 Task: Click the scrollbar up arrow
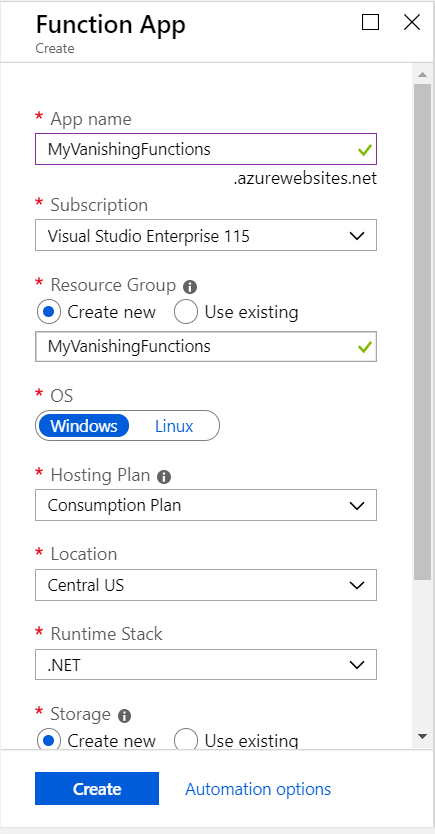pyautogui.click(x=423, y=74)
